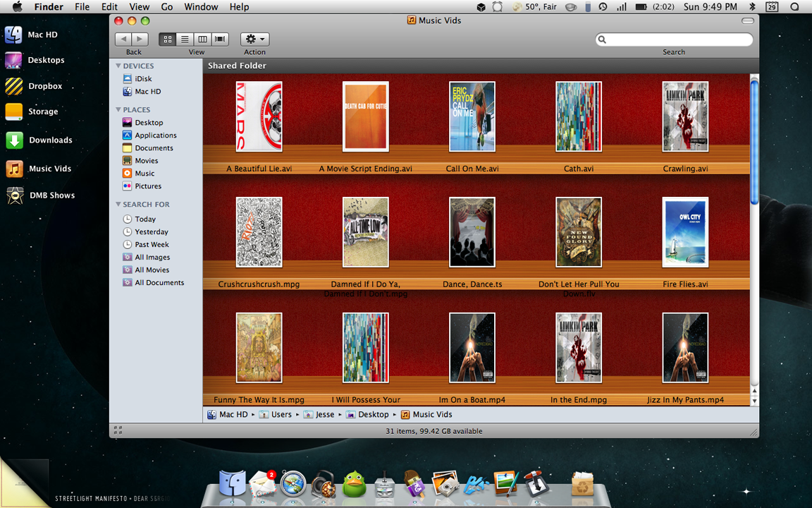
Task: Toggle toolbar with the pill button
Action: coord(747,20)
